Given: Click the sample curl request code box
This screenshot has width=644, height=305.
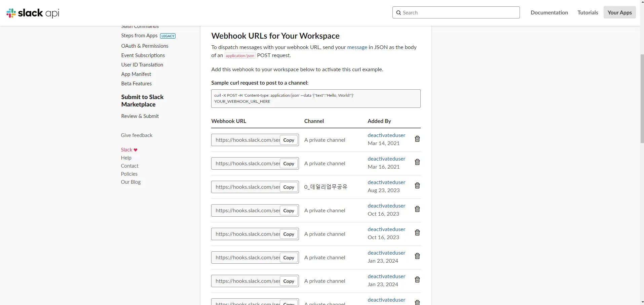Looking at the screenshot, I should [x=316, y=99].
